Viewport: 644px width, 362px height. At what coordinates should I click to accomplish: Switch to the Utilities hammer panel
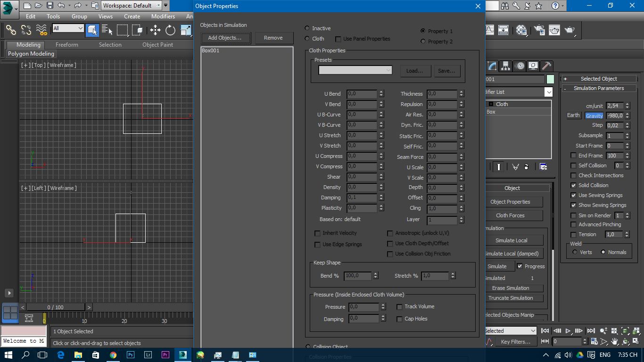pos(547,66)
